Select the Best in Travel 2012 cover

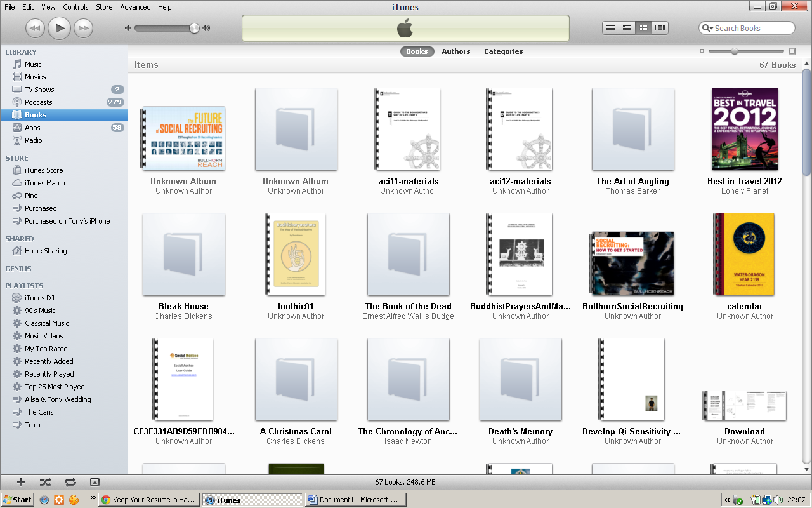pos(745,130)
